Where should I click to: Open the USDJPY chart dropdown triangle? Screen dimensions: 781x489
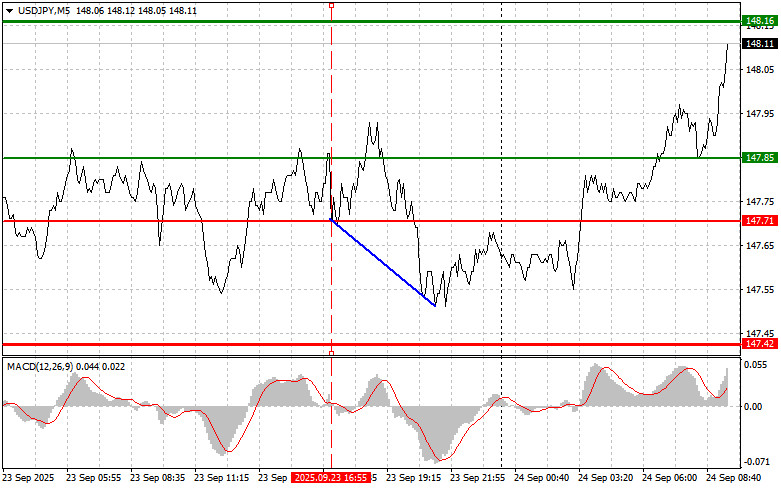[9, 10]
